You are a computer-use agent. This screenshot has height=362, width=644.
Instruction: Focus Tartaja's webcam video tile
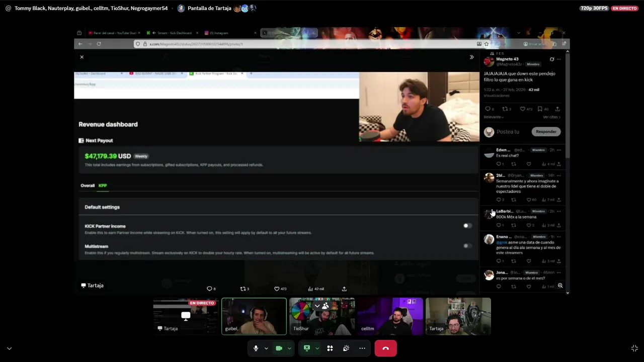point(458,316)
